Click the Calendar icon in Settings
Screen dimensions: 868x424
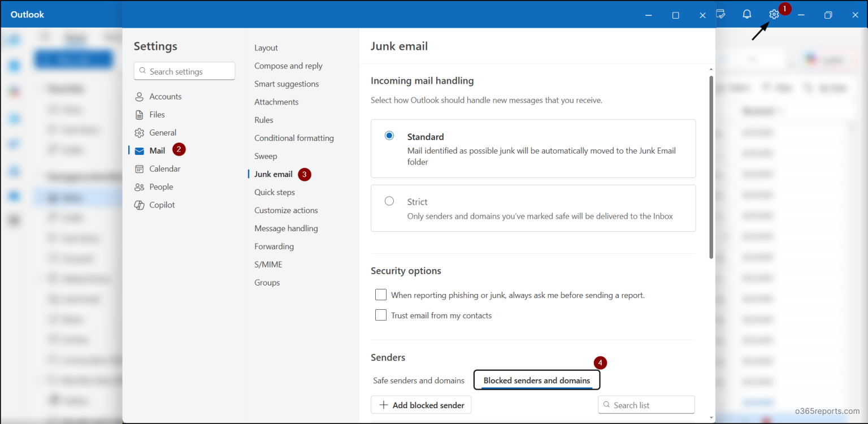point(139,169)
